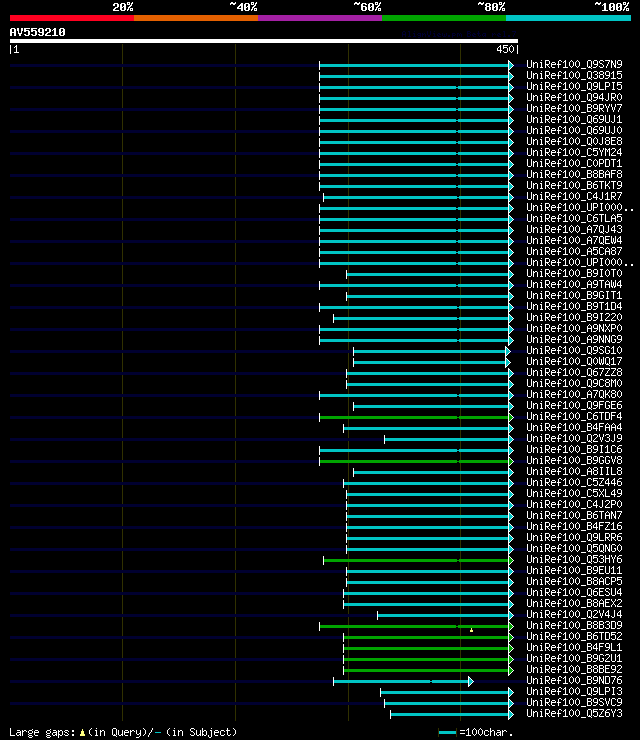Click the short alignment bar for UniRef100_B9ND76
The height and width of the screenshot is (740, 640).
click(x=403, y=681)
